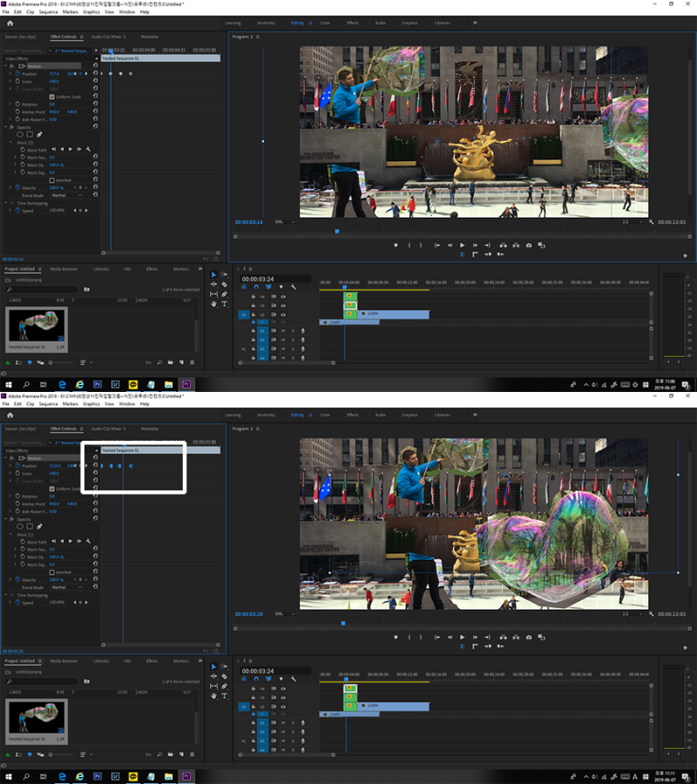
Task: Open Blend Mode Normal dropdown in upper window
Action: [66, 195]
